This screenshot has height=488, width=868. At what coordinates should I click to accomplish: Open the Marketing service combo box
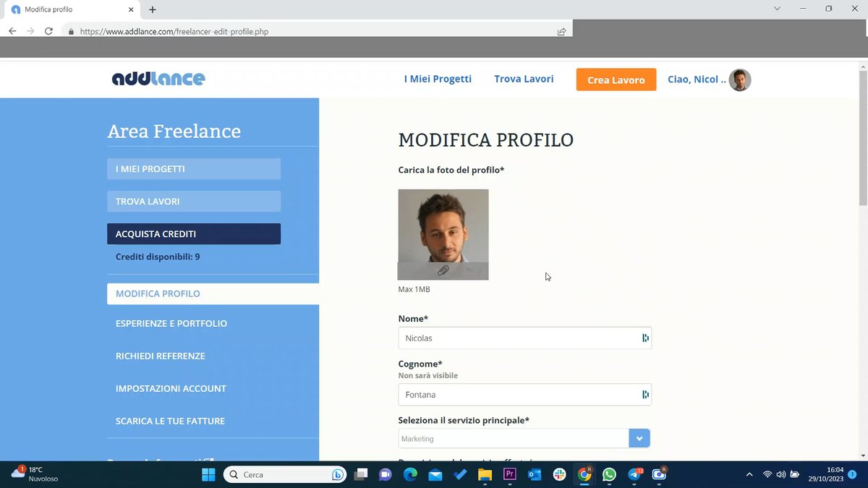(x=514, y=439)
